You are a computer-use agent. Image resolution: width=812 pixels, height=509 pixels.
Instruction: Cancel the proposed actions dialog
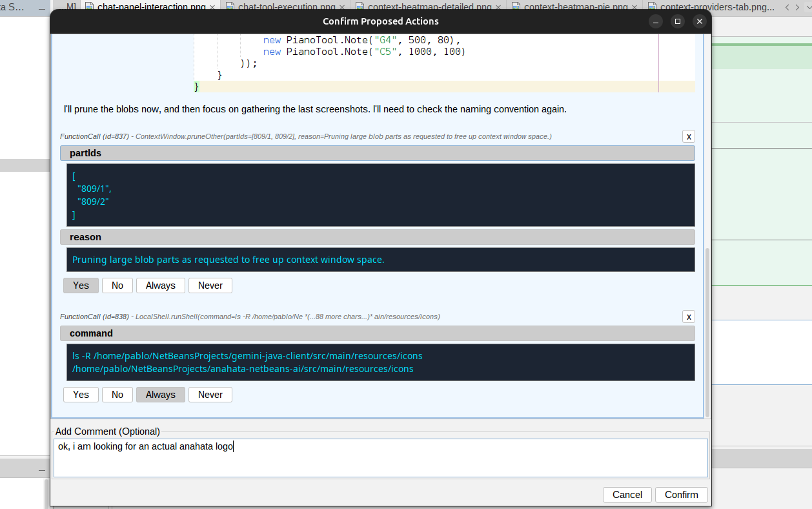(627, 495)
